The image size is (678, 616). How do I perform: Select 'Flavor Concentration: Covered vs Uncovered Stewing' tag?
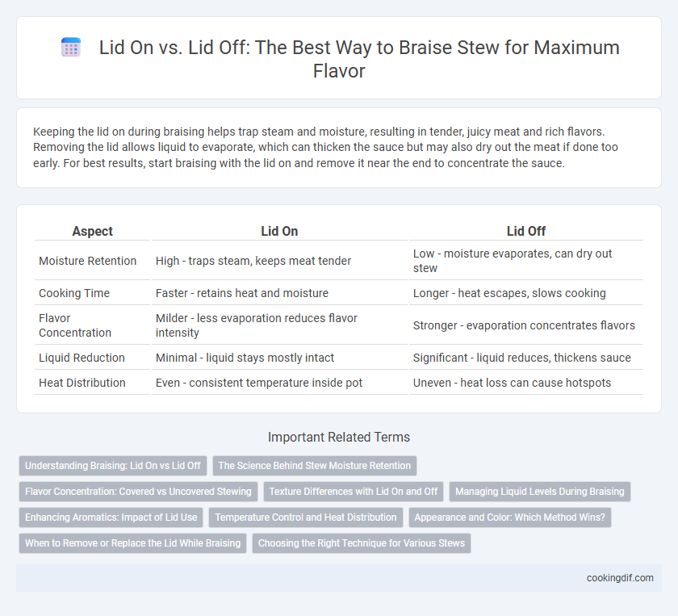click(138, 492)
